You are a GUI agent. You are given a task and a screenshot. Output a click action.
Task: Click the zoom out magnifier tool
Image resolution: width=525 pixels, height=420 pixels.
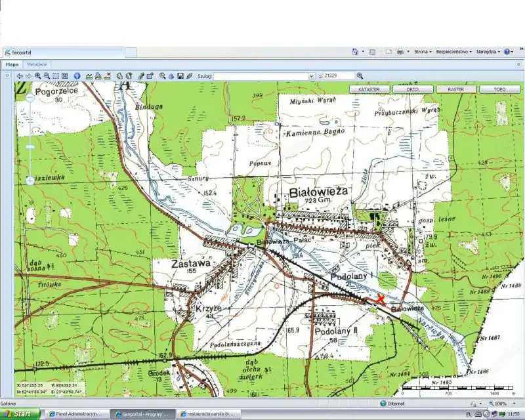click(x=47, y=76)
